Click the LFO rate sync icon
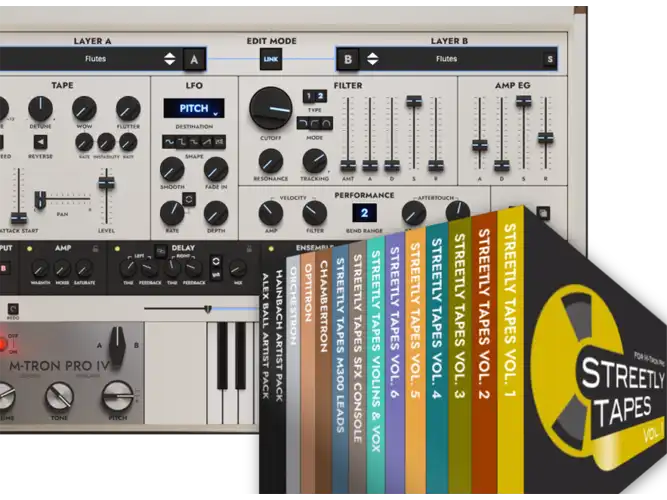This screenshot has width=667, height=500. pos(189,199)
